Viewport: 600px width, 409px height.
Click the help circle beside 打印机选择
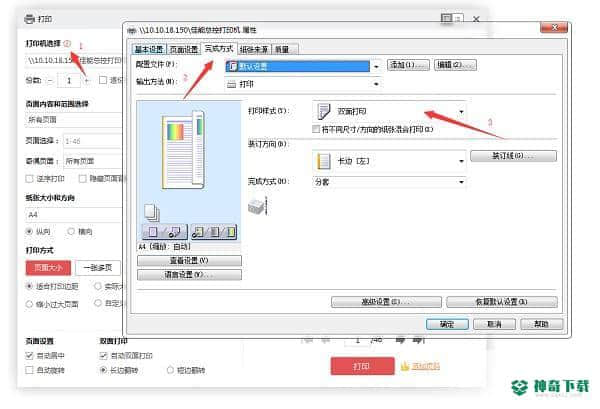tap(67, 44)
